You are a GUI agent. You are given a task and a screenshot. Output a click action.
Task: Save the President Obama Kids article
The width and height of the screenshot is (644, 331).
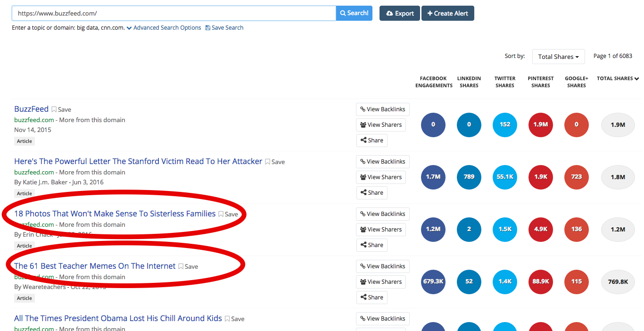[234, 319]
